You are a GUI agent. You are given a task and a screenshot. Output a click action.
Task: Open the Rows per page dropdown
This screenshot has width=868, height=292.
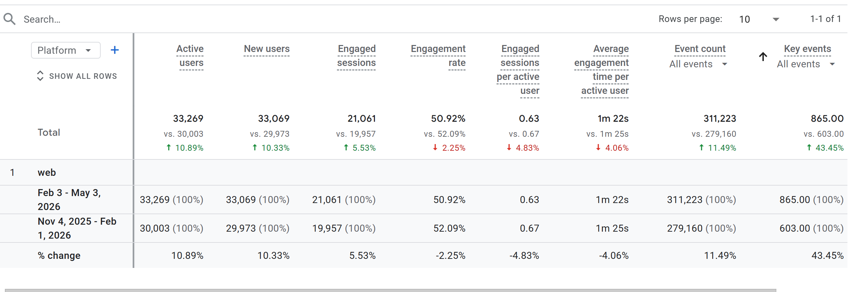click(759, 19)
